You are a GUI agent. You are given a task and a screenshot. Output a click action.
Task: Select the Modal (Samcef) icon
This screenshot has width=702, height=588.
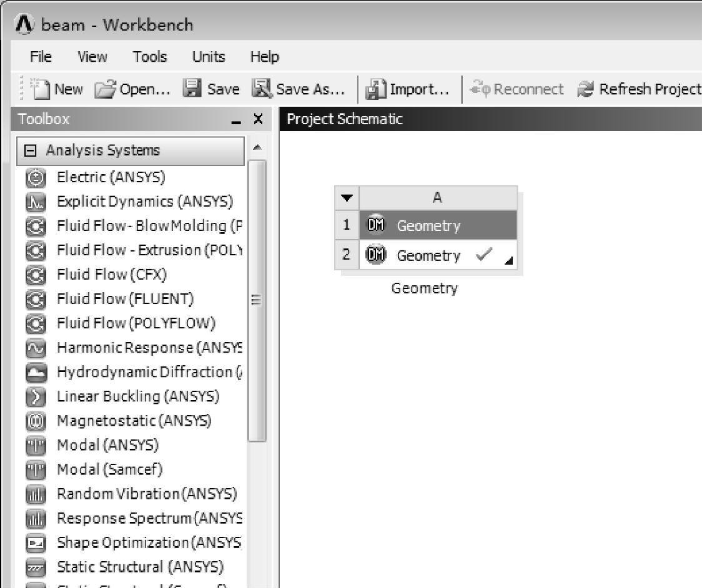[36, 470]
